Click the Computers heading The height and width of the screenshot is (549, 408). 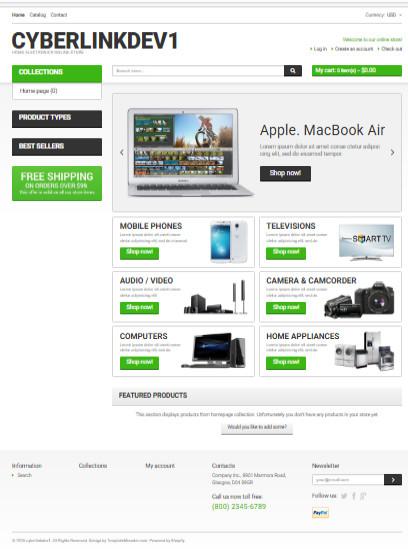click(x=144, y=336)
